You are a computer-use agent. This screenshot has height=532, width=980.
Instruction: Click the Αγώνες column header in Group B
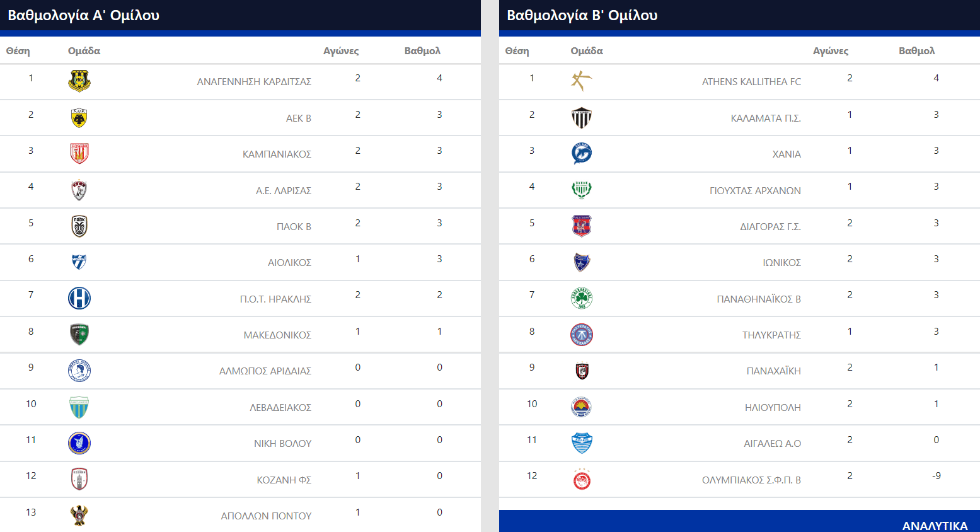click(830, 51)
